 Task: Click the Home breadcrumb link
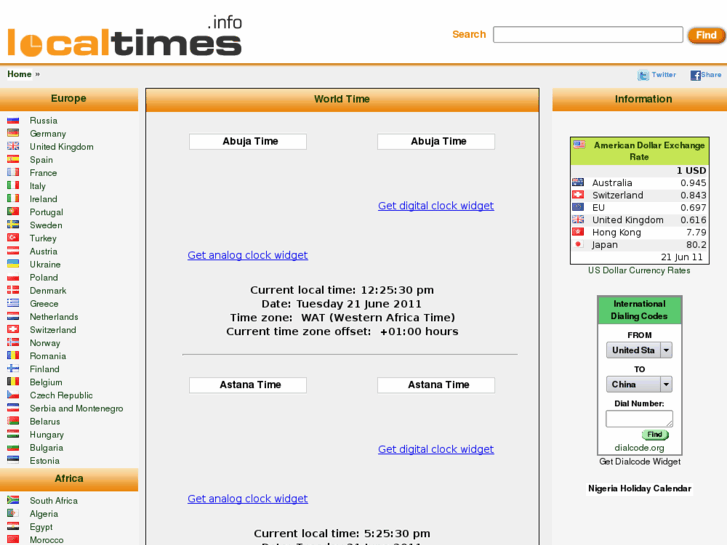[19, 74]
